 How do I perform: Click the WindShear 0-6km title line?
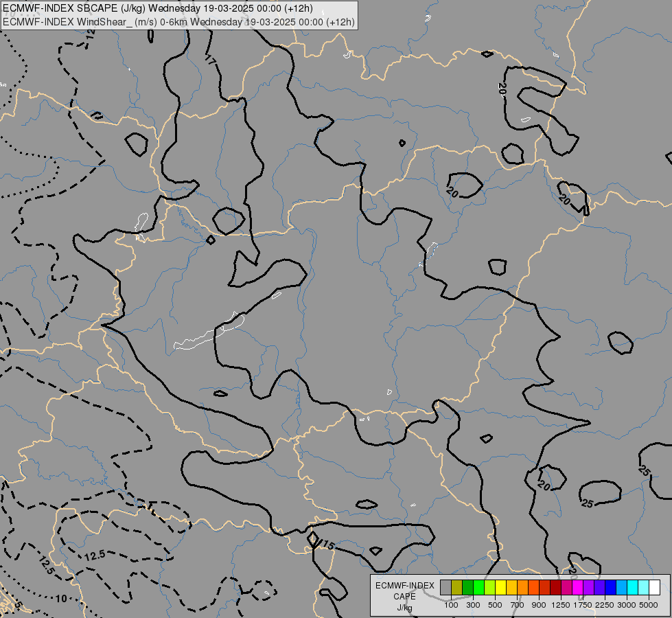[x=178, y=22]
